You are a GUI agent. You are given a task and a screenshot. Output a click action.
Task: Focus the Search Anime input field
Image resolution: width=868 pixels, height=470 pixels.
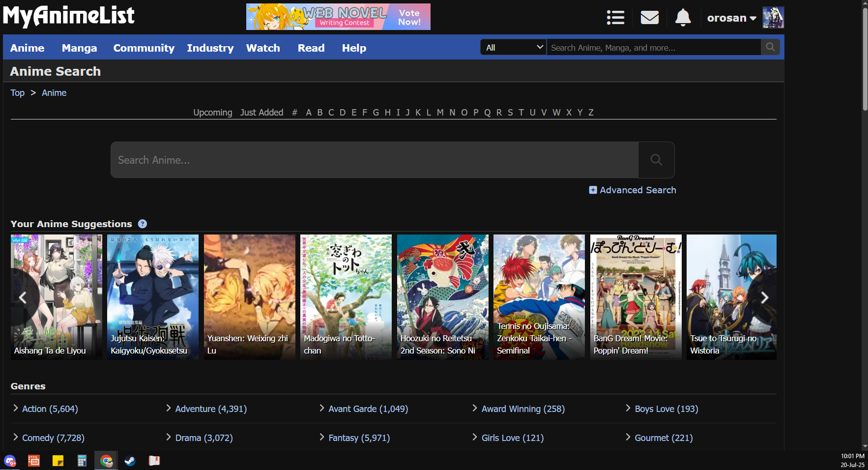click(375, 160)
